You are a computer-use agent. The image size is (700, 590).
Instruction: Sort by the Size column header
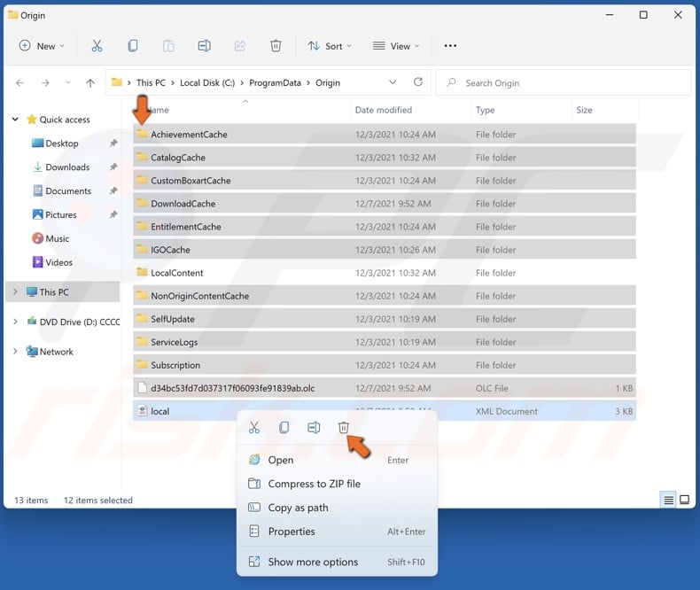click(x=584, y=110)
